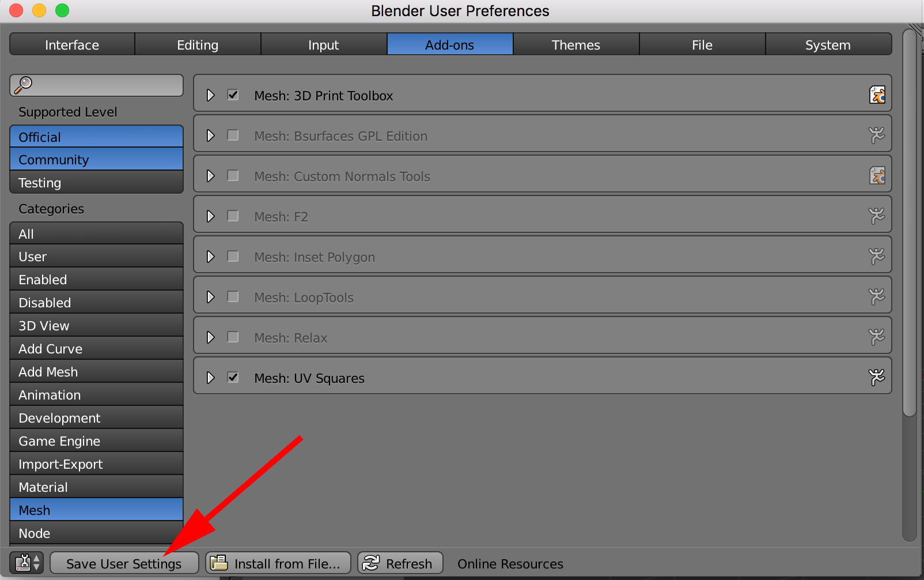Enable the Mesh: LoopTools add-on checkbox
Image resolution: width=924 pixels, height=580 pixels.
click(233, 296)
